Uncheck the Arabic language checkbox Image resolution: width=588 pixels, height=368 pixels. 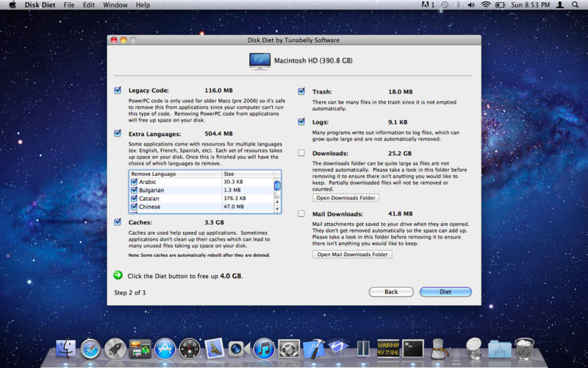coord(135,182)
